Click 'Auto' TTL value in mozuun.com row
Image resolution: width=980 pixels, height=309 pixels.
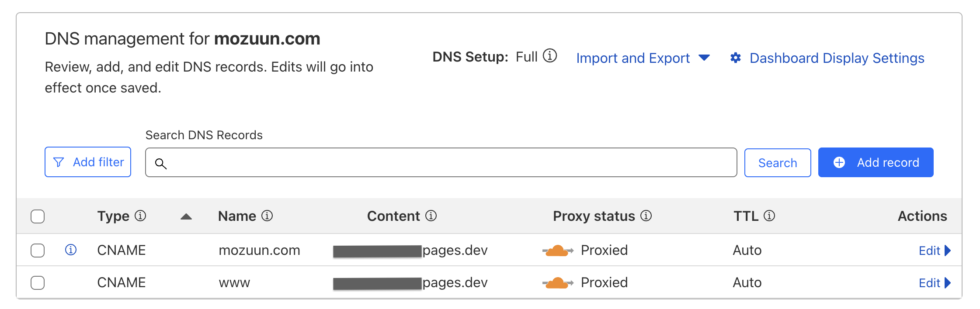click(x=747, y=250)
